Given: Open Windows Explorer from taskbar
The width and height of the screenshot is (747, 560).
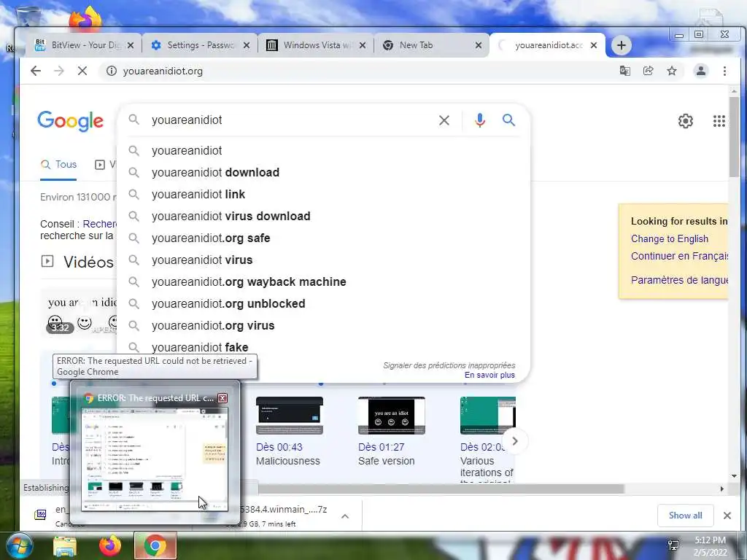Looking at the screenshot, I should coord(65,546).
